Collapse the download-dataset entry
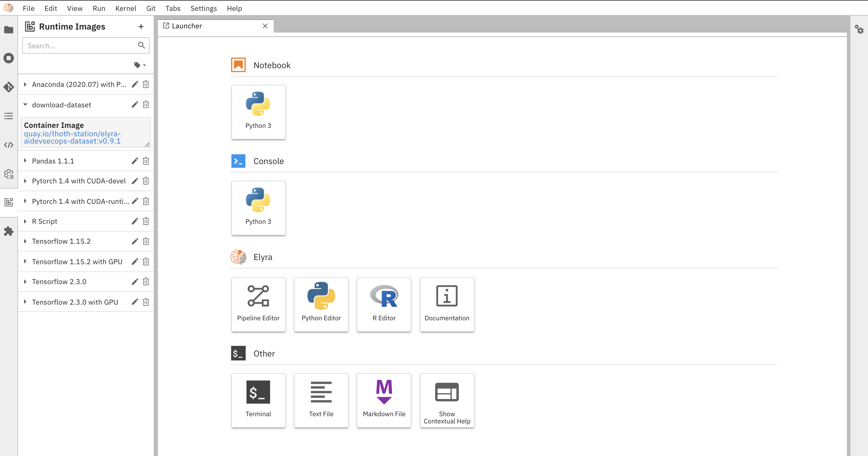The height and width of the screenshot is (456, 868). (x=25, y=105)
